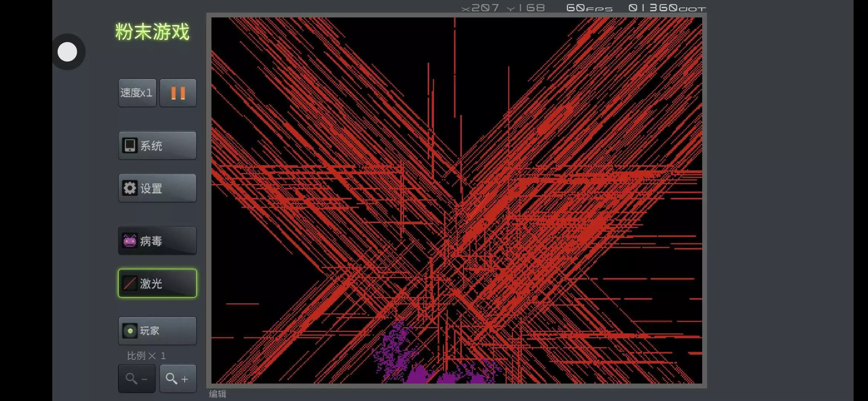Screen dimensions: 868x401
Task: Click the 编辑 label below the canvas
Action: 217,394
